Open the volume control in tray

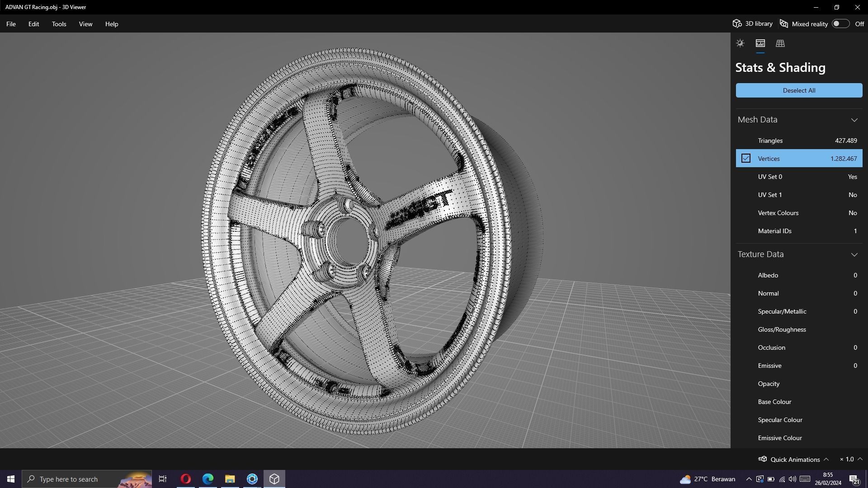tap(793, 479)
